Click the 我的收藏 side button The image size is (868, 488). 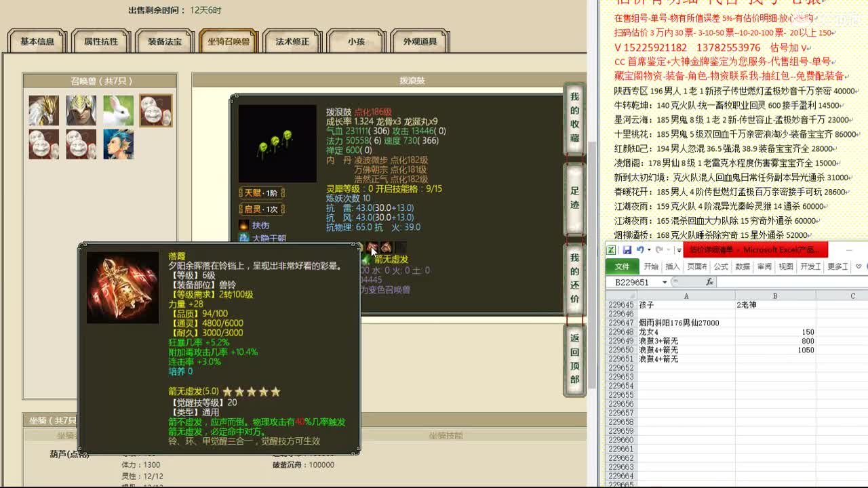click(574, 119)
